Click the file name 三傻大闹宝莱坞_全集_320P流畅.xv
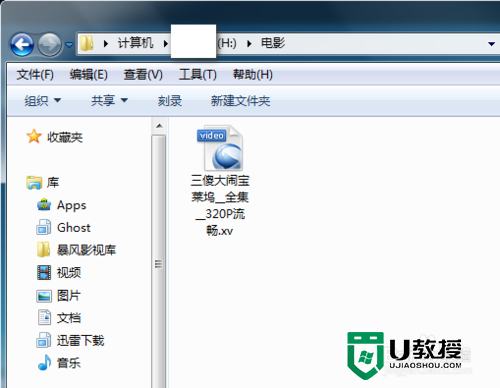Image resolution: width=500 pixels, height=388 pixels. 220,206
